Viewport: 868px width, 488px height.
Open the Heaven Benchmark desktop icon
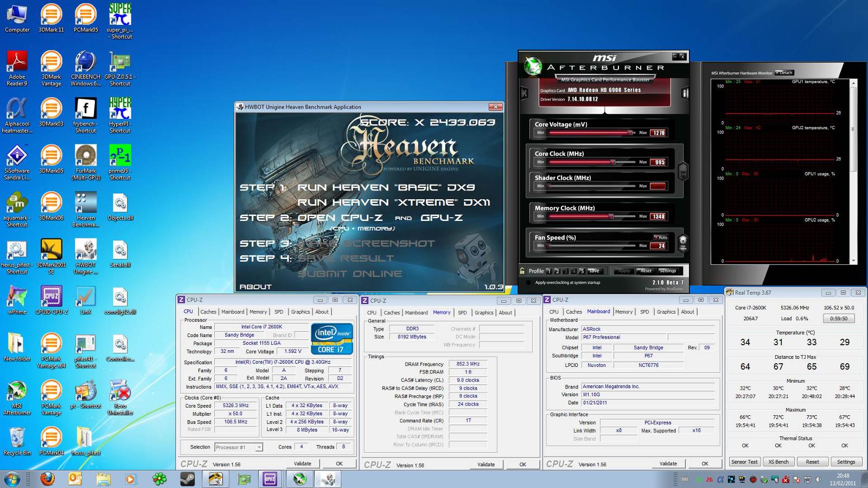(86, 210)
